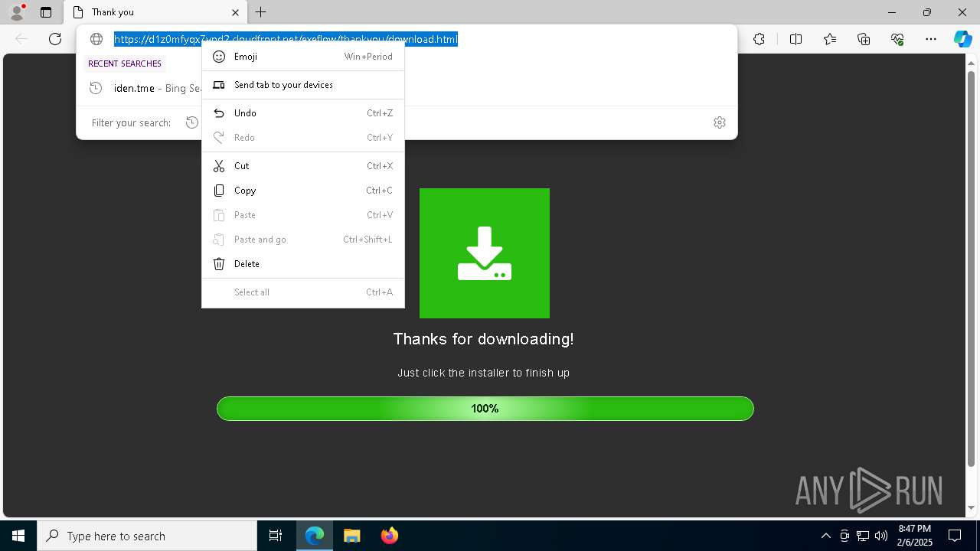Open a new tab with plus button

261,12
